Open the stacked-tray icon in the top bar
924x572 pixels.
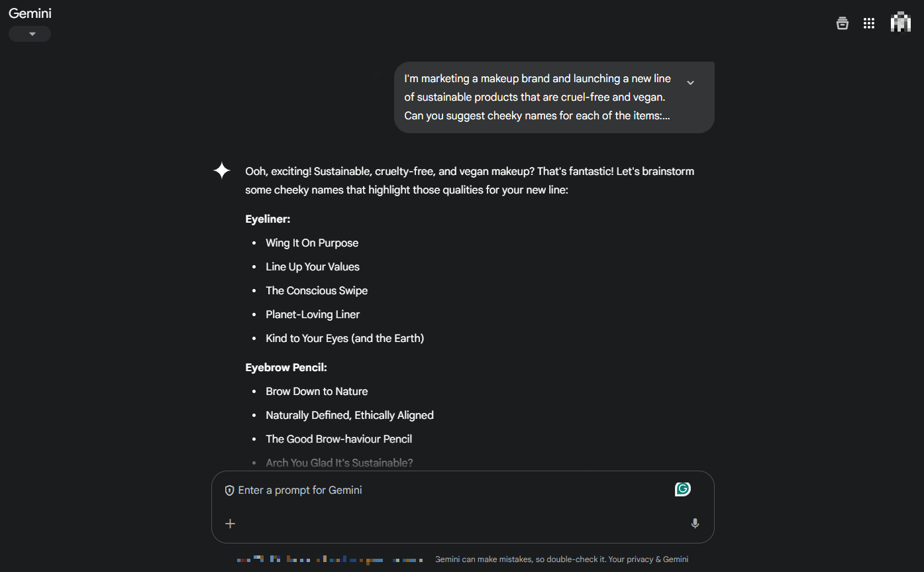click(842, 23)
